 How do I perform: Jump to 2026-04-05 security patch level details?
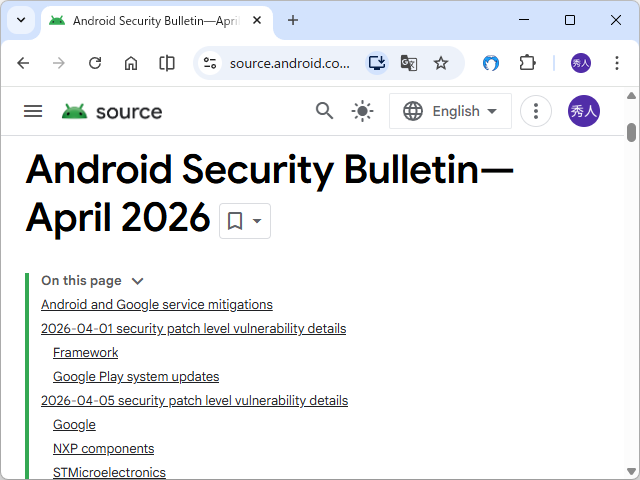point(194,401)
